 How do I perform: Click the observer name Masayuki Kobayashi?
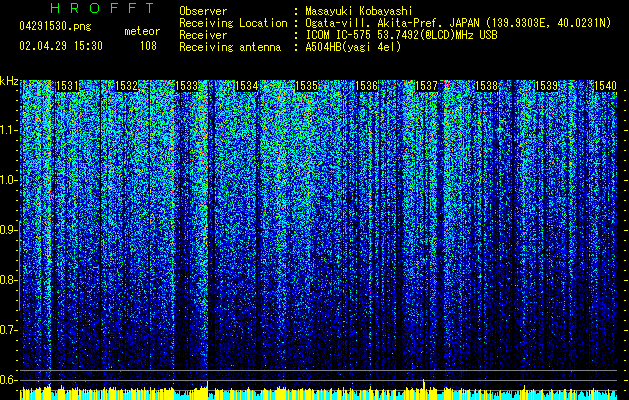(359, 11)
